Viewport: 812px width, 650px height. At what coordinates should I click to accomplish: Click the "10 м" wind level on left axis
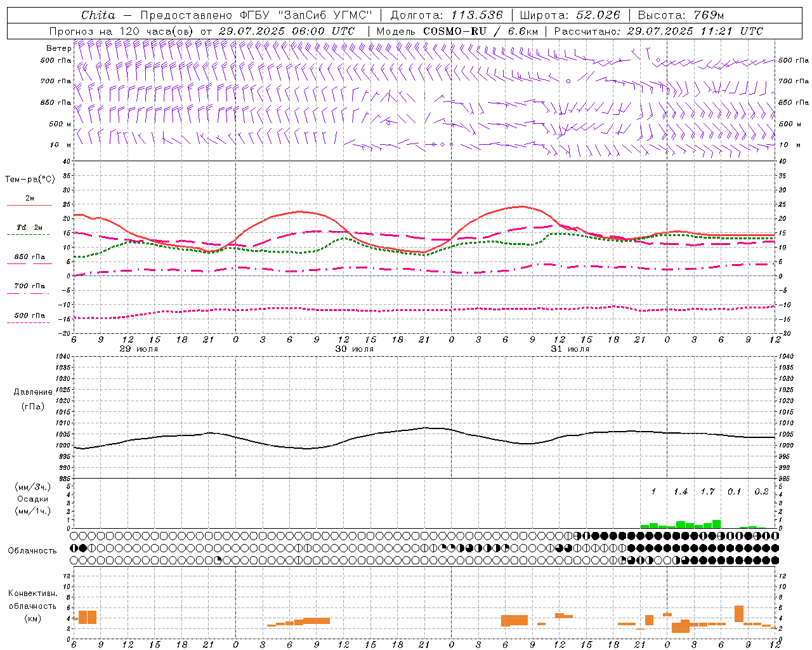(60, 145)
